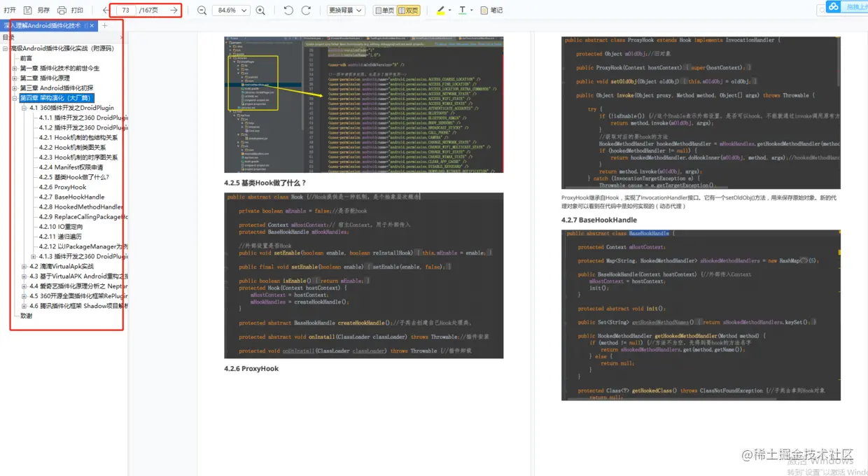Open outline item 4.2.8 HookedMethodHandler
The image size is (868, 476).
[81, 206]
